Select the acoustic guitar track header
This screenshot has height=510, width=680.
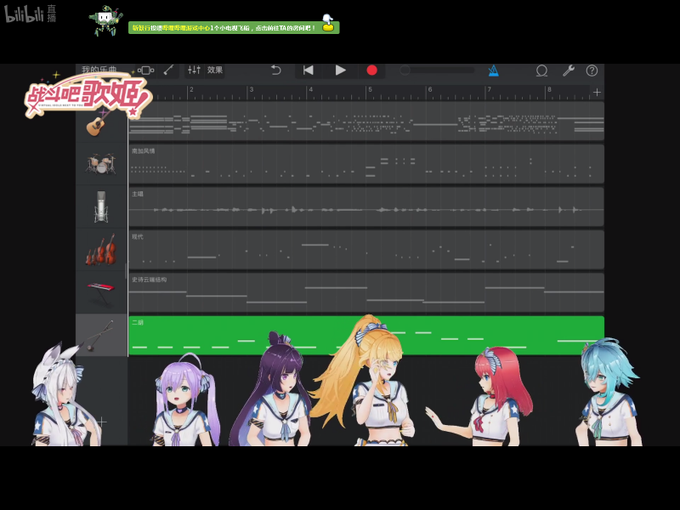click(101, 122)
